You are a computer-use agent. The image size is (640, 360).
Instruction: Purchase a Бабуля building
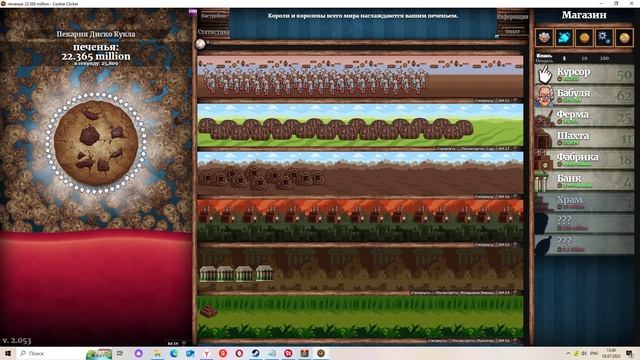(584, 96)
